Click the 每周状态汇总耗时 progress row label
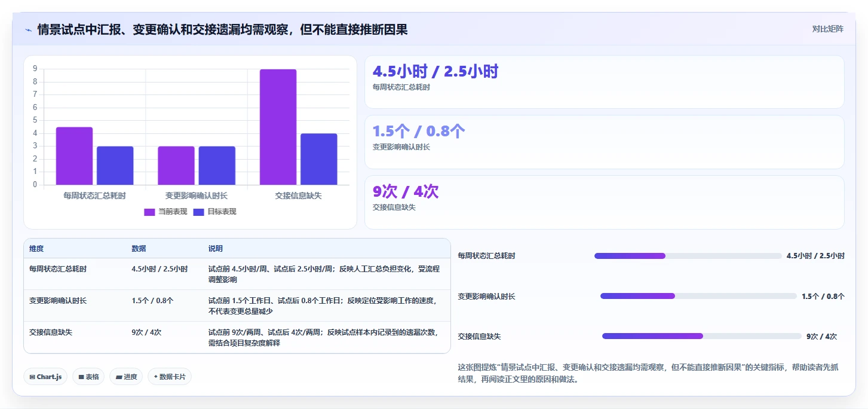 click(486, 256)
